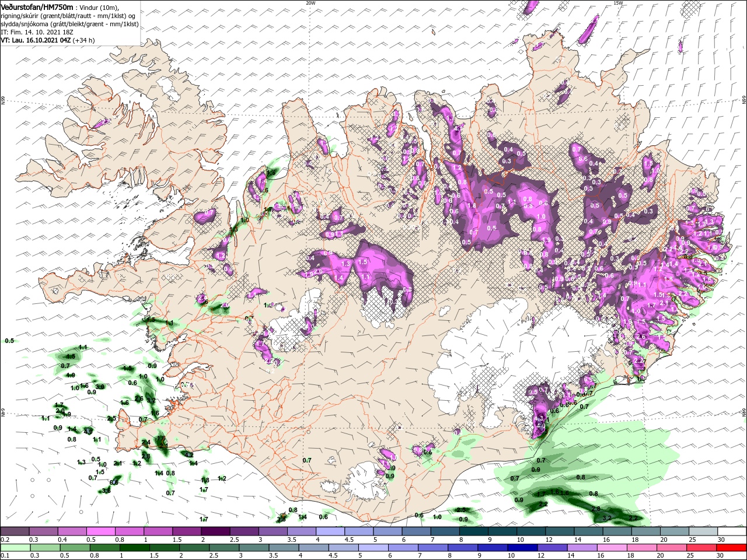Click the '0.1' label in bottom legend row

click(5, 555)
